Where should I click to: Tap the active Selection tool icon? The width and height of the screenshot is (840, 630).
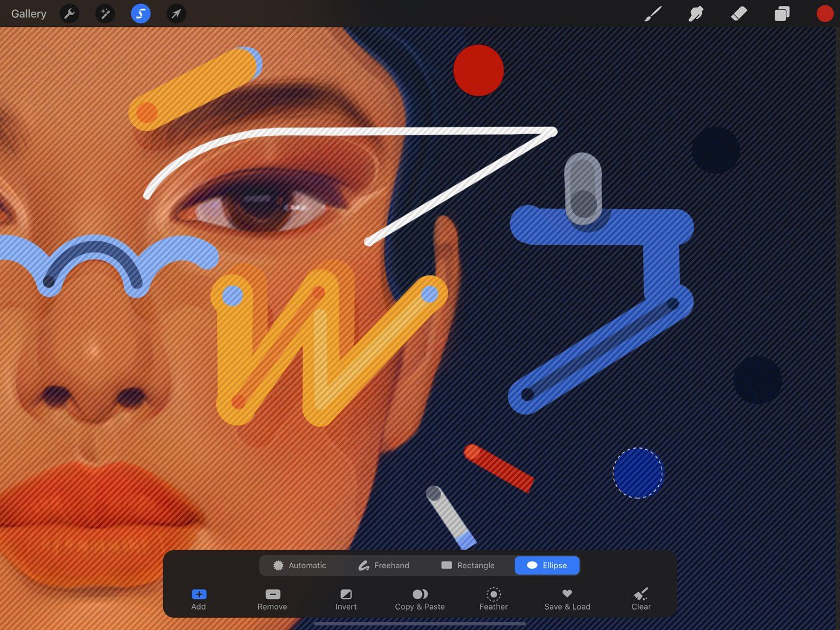140,13
